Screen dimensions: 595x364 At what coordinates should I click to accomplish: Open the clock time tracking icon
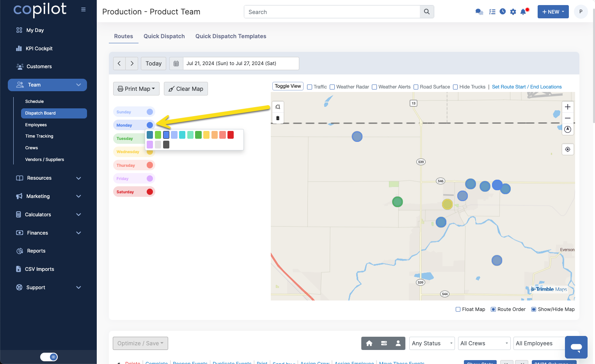click(x=503, y=12)
